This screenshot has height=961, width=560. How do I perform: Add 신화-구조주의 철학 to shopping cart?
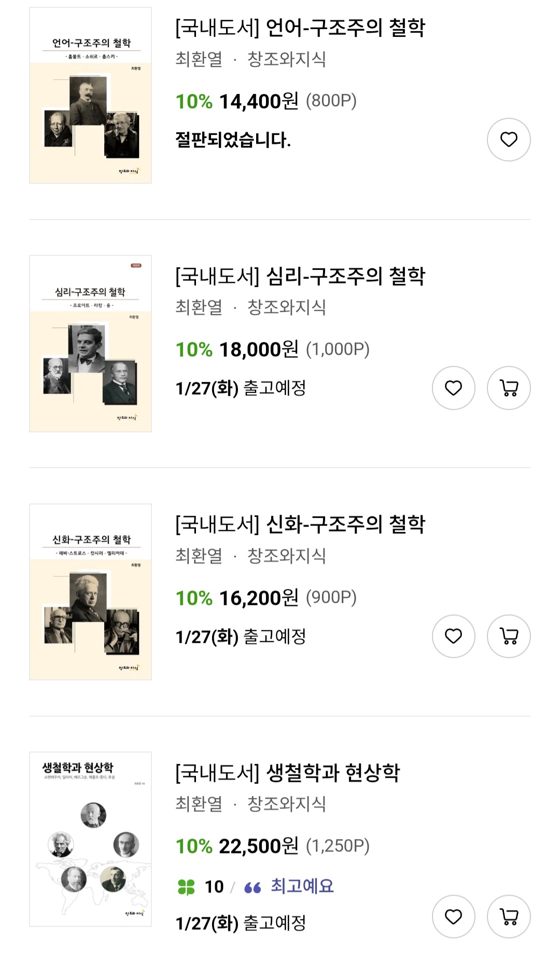[x=509, y=636]
